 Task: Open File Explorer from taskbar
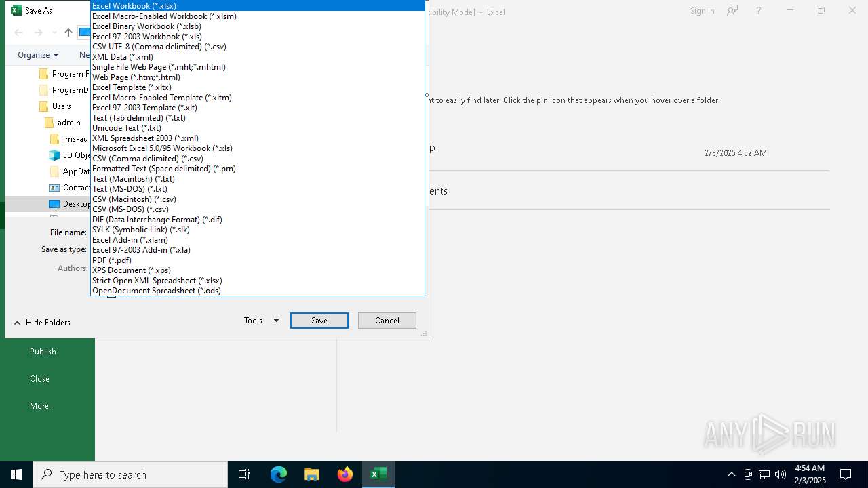pos(312,474)
